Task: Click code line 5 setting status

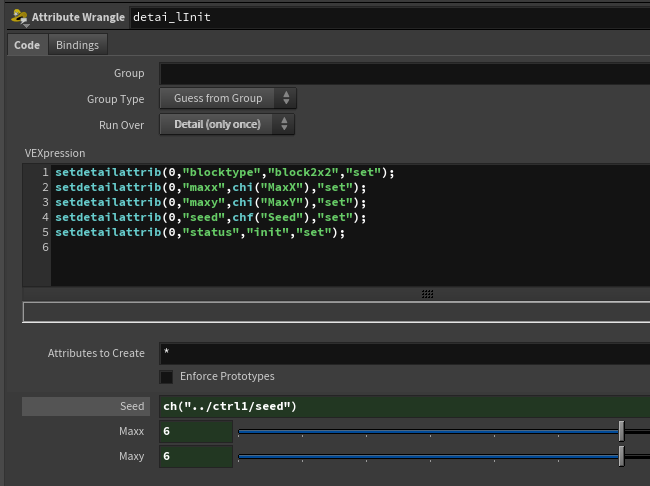Action: click(x=200, y=232)
